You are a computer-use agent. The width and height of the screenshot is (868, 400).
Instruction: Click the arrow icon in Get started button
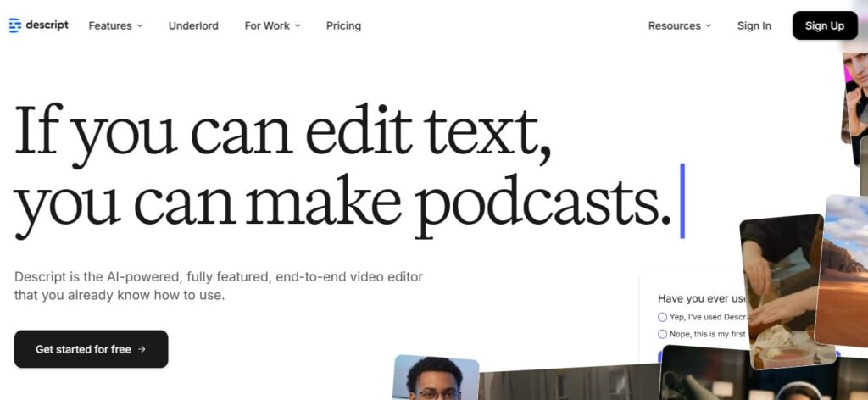[x=142, y=349]
